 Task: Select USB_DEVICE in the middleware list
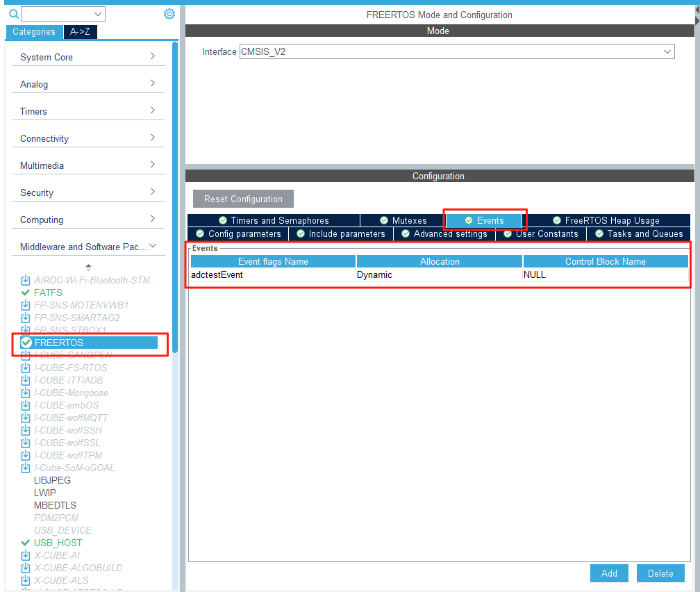[62, 530]
